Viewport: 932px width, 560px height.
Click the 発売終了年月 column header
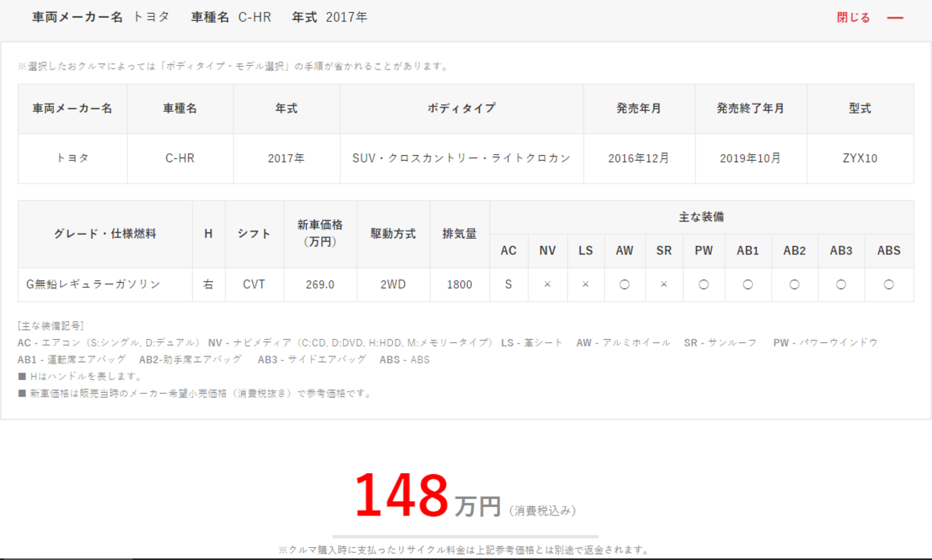point(751,109)
